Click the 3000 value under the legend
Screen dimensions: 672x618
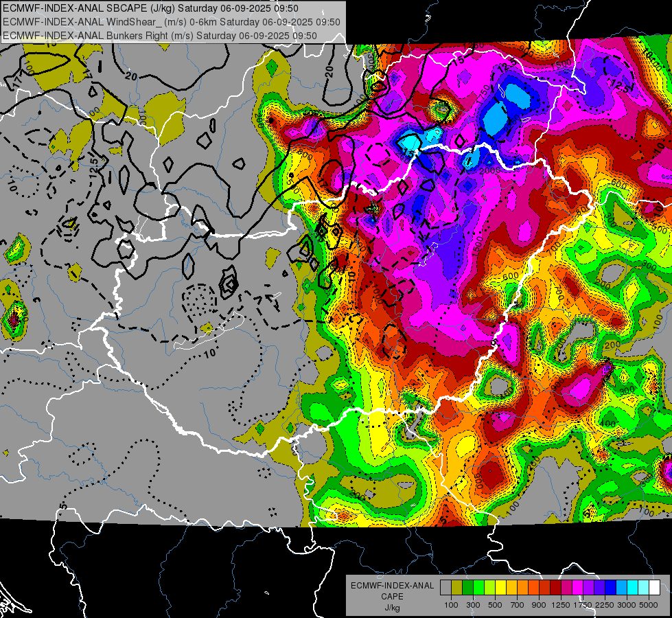click(627, 605)
